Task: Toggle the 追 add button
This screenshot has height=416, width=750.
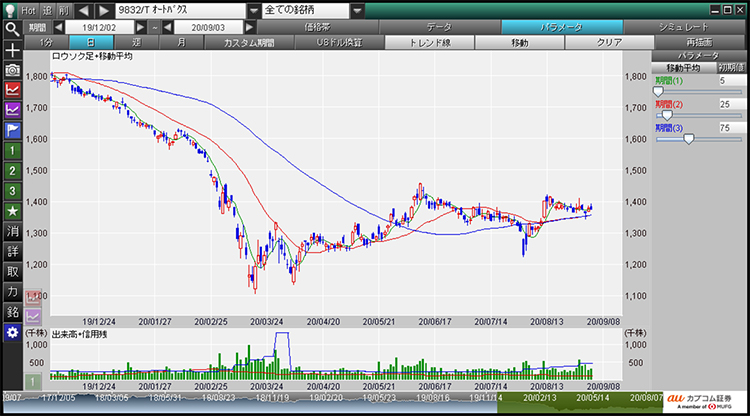Action: [47, 11]
